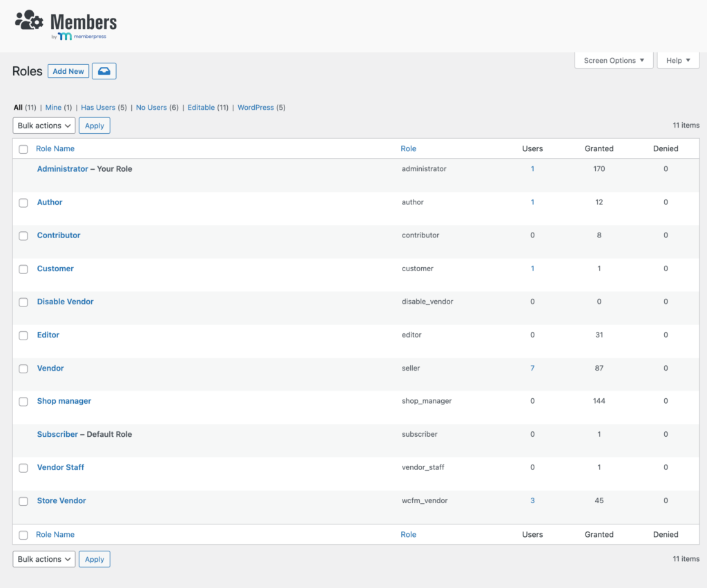Viewport: 707px width, 588px height.
Task: Open the Store Vendor role
Action: [x=61, y=500]
